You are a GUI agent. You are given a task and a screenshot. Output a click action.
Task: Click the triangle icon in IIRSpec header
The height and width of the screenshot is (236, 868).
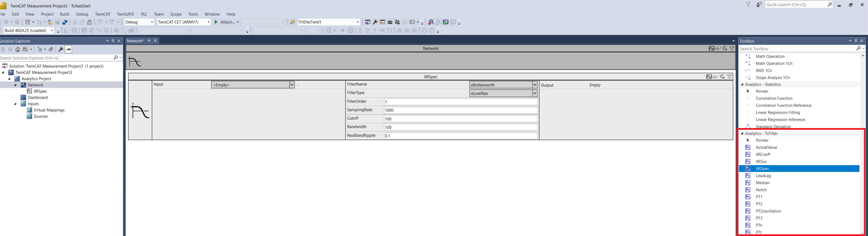(x=730, y=77)
